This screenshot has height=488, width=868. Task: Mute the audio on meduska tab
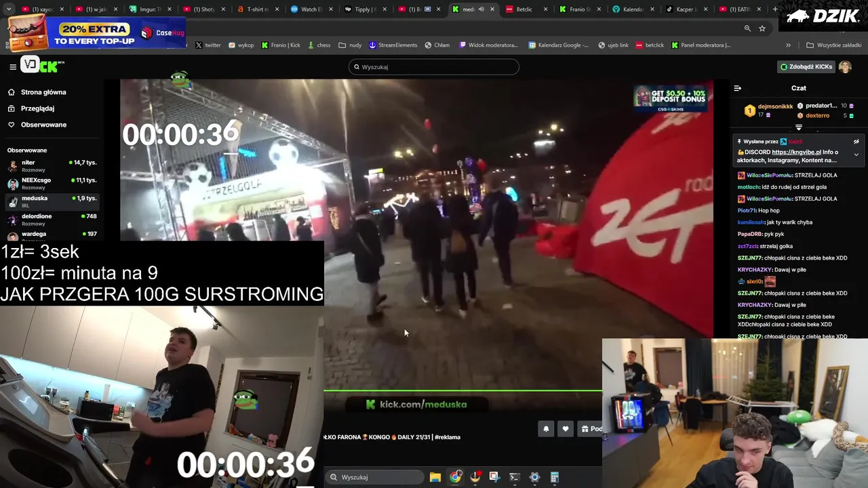coord(481,9)
